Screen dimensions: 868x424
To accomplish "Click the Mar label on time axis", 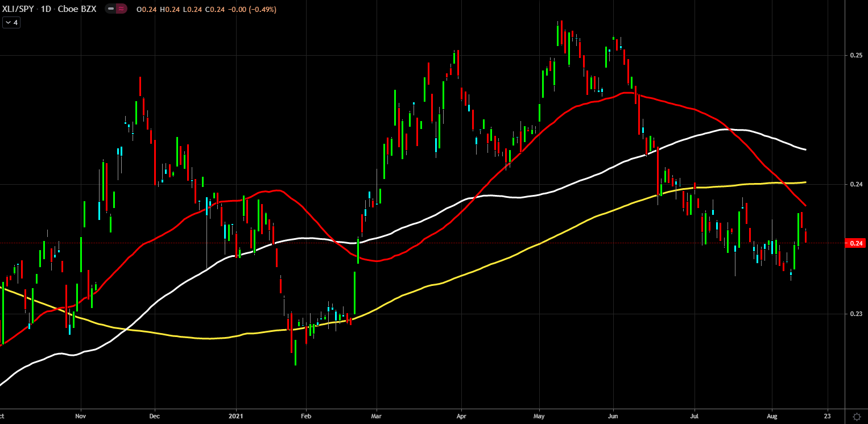I will [376, 416].
